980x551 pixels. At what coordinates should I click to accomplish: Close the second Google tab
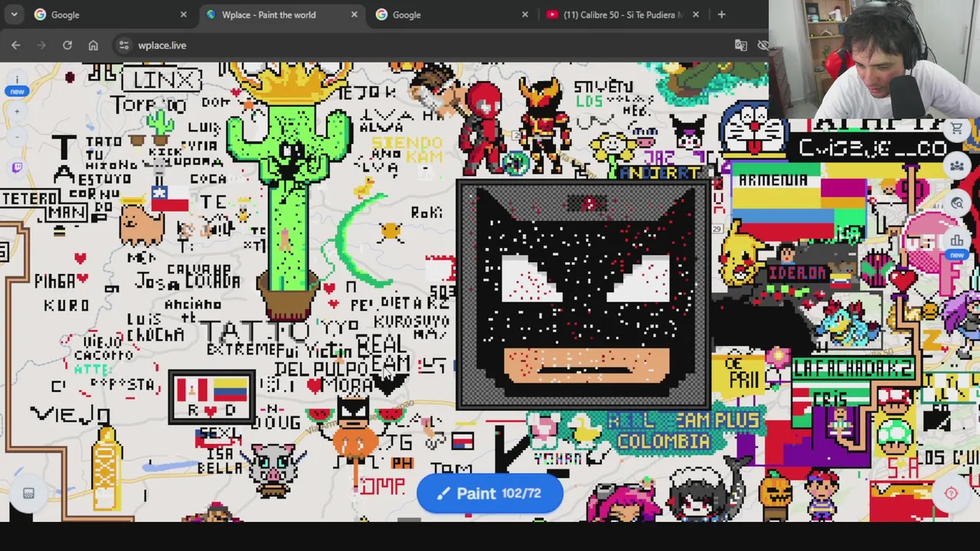pyautogui.click(x=524, y=15)
